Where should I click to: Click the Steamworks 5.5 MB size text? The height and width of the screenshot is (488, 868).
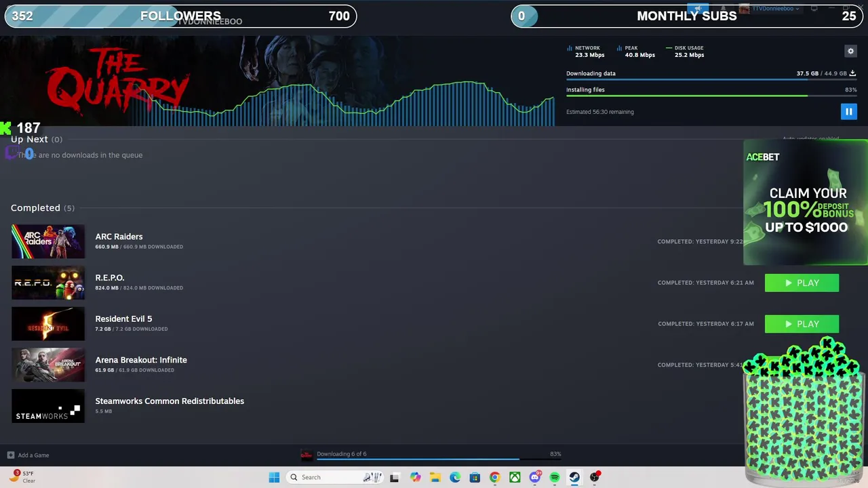[x=104, y=411]
